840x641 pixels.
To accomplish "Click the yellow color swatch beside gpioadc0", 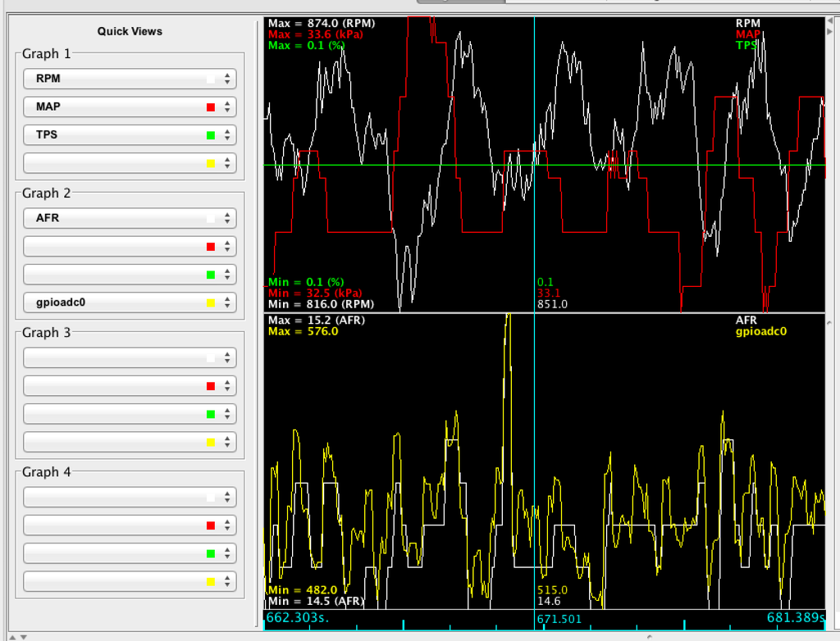I will pyautogui.click(x=211, y=302).
